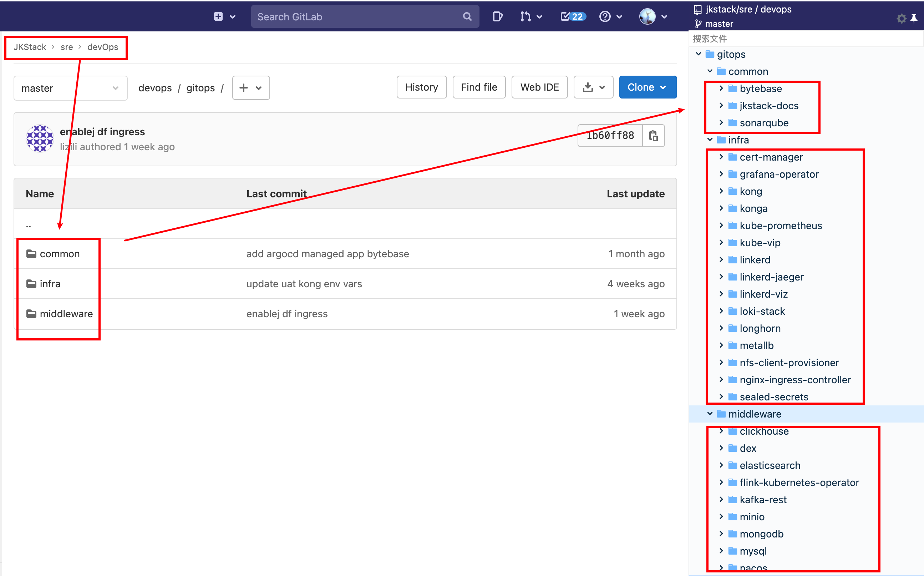Open gitops in the repository path
This screenshot has height=576, width=924.
tap(200, 88)
